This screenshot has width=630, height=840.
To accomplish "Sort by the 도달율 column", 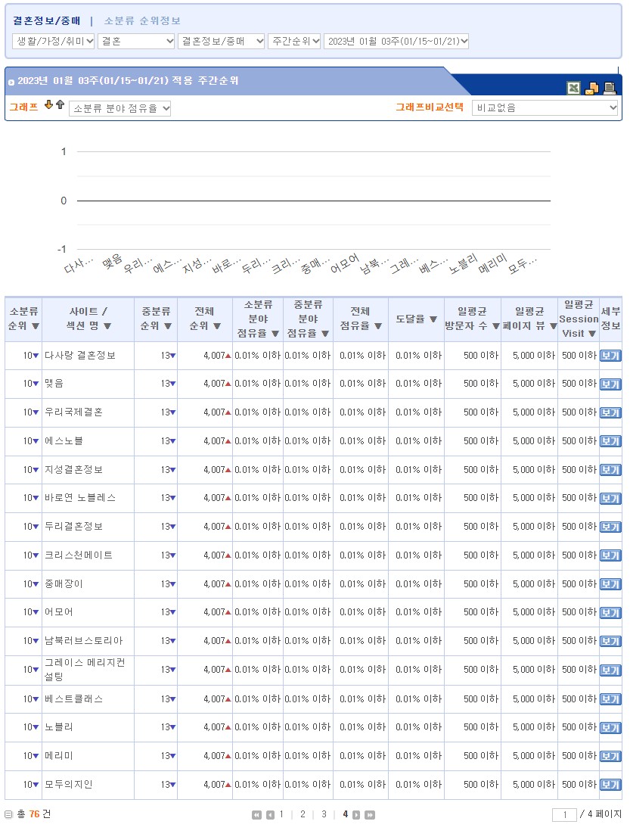I will [433, 319].
